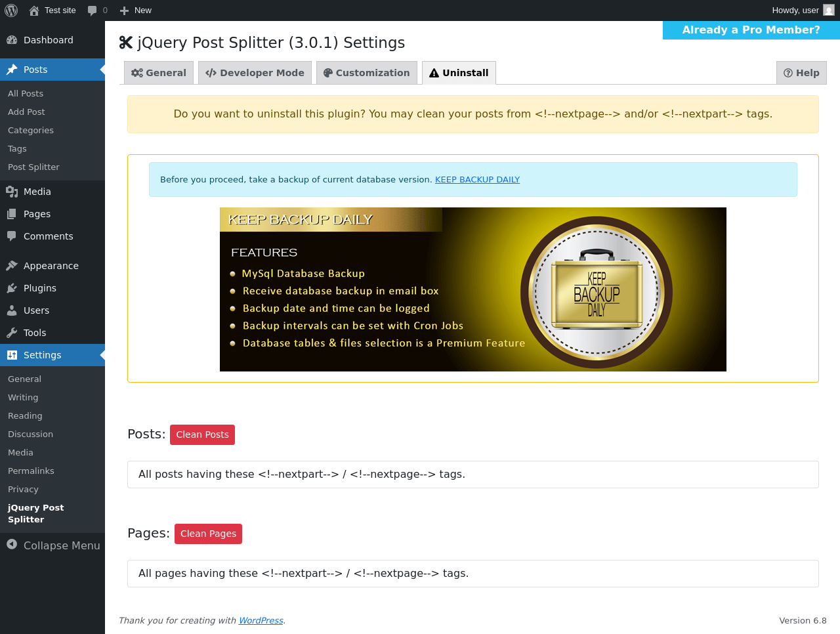Screen dimensions: 840x634
Task: Click the Version 6.8 footer text
Action: [x=803, y=621]
